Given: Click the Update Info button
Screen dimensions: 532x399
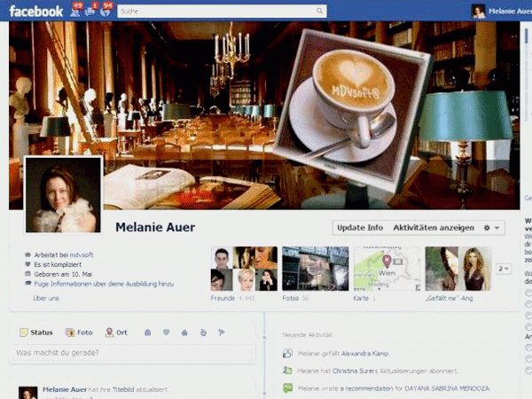Looking at the screenshot, I should point(360,228).
